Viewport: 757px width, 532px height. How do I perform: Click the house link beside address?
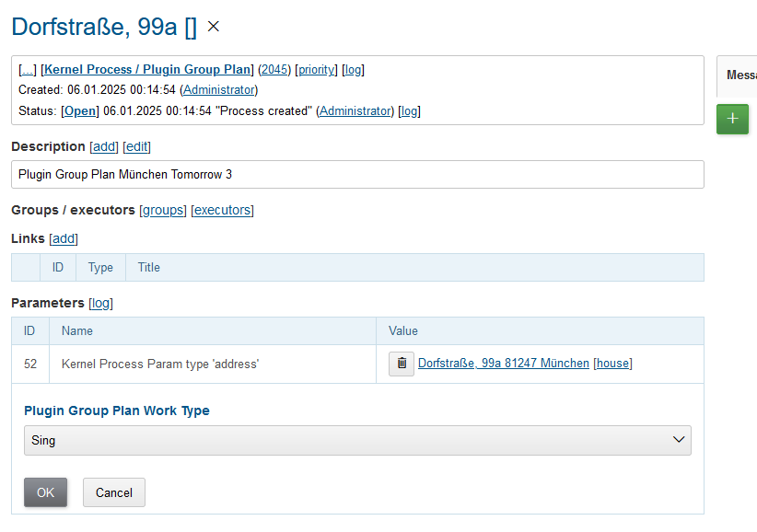[x=612, y=364]
